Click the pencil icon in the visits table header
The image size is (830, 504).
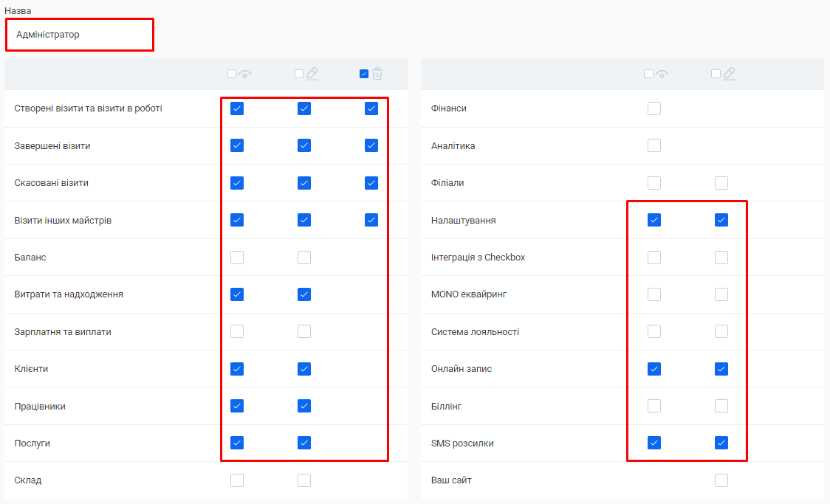click(x=312, y=74)
